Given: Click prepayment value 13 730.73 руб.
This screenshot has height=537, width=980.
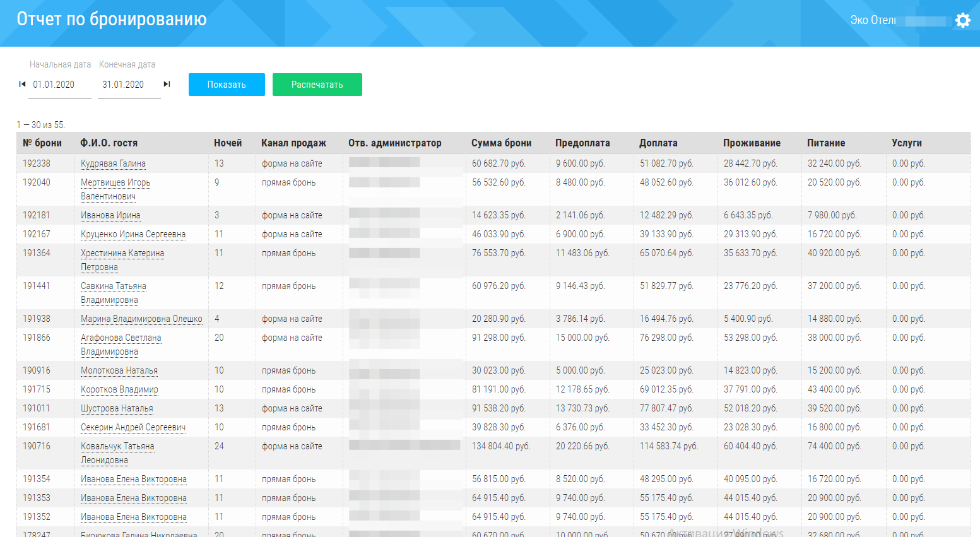Looking at the screenshot, I should coord(582,408).
